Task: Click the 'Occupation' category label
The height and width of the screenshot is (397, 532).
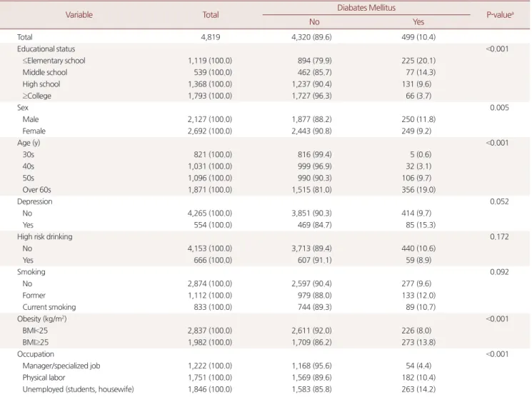Action: point(35,354)
